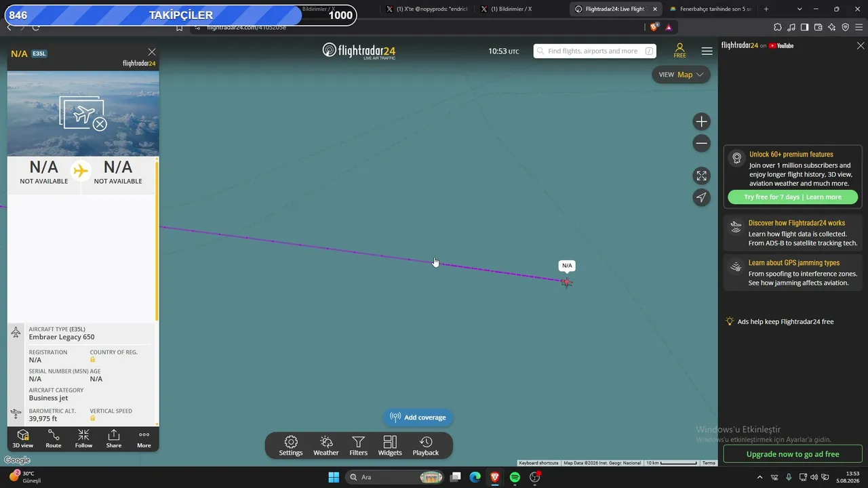
Task: Click the 39,975 ft barometric altitude value
Action: [x=43, y=419]
